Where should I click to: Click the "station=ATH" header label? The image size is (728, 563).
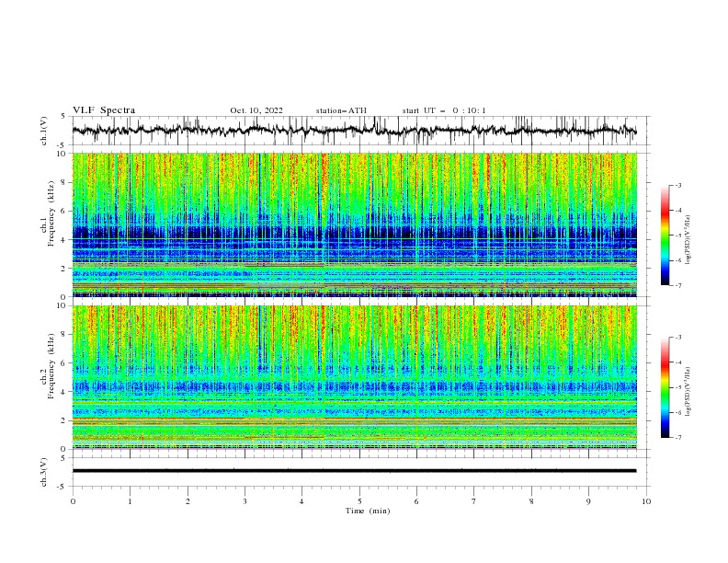pos(341,110)
